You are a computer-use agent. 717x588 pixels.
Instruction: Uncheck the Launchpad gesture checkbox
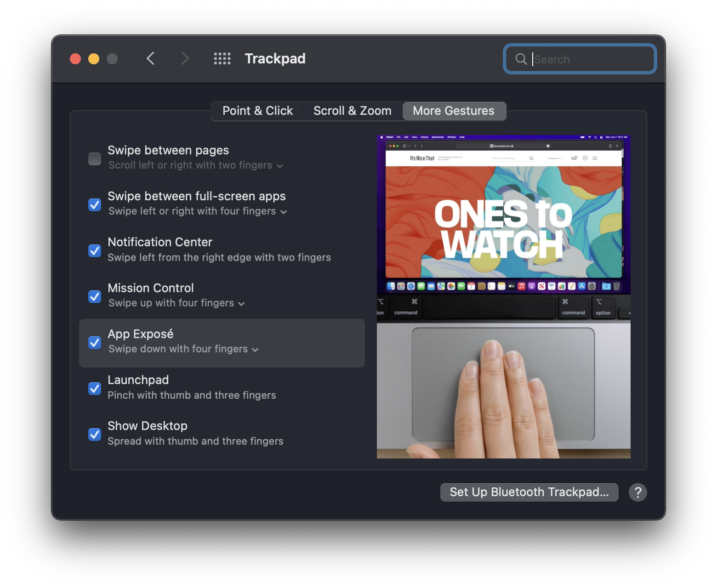95,388
